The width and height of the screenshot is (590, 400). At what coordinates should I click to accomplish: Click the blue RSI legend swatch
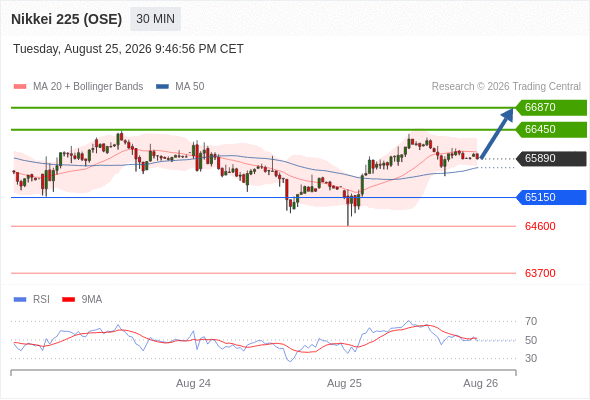tap(20, 300)
